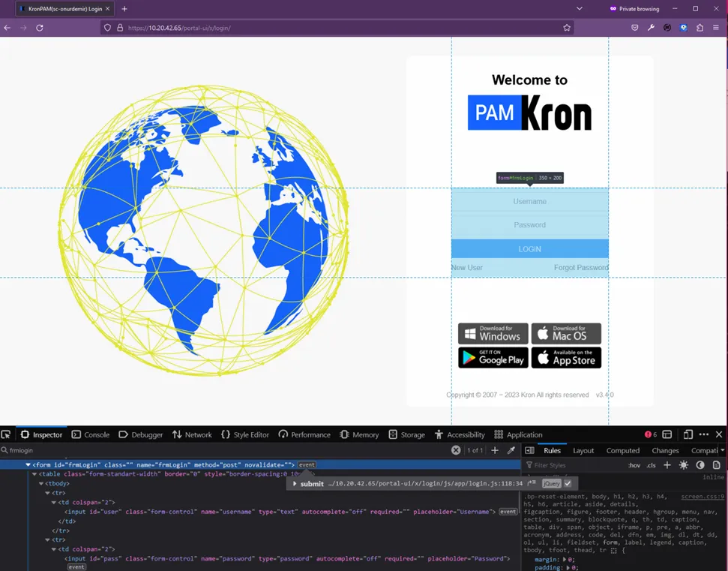Go back to the previous page
728x571 pixels.
tap(7, 28)
